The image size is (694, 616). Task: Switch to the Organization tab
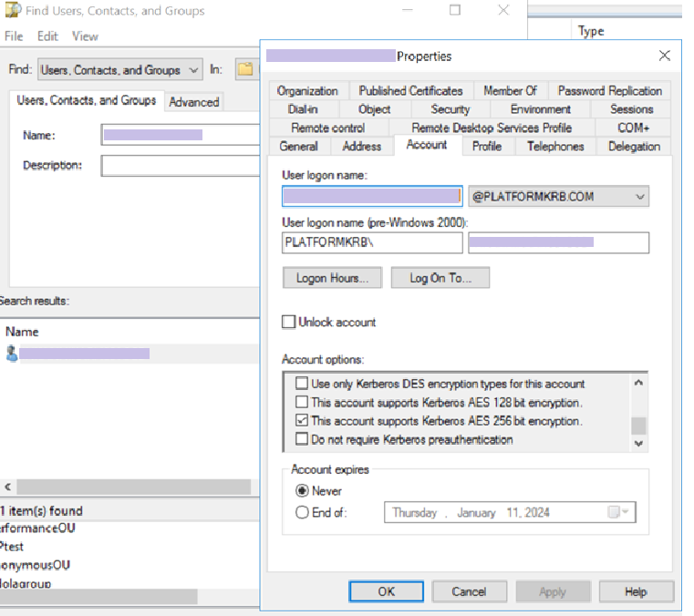click(x=307, y=90)
